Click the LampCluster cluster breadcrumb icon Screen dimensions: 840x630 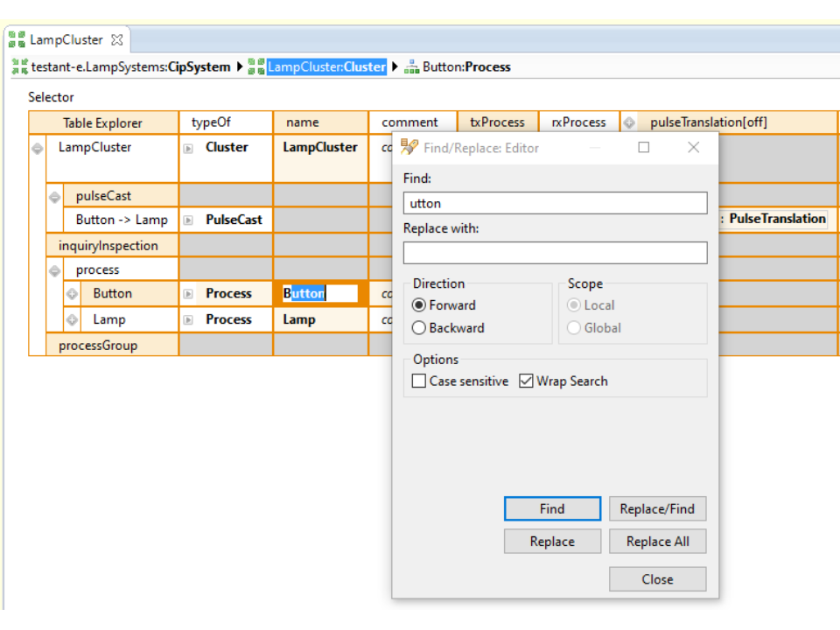click(256, 66)
